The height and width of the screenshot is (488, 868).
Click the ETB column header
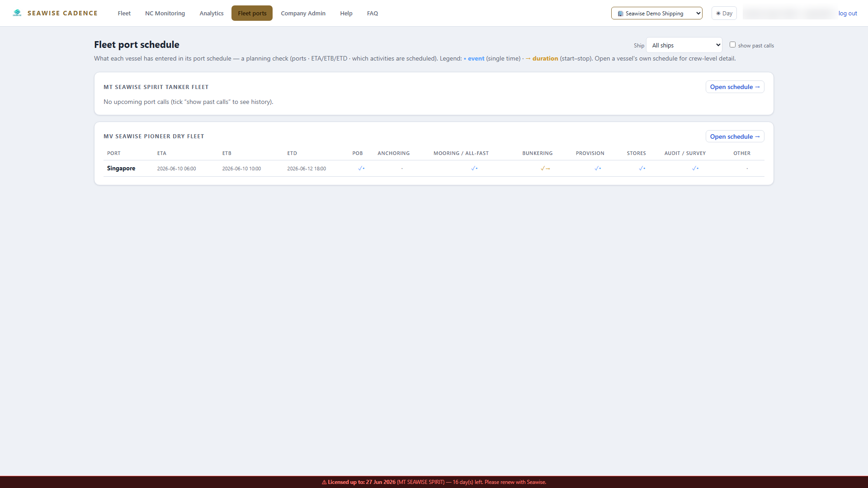point(227,153)
